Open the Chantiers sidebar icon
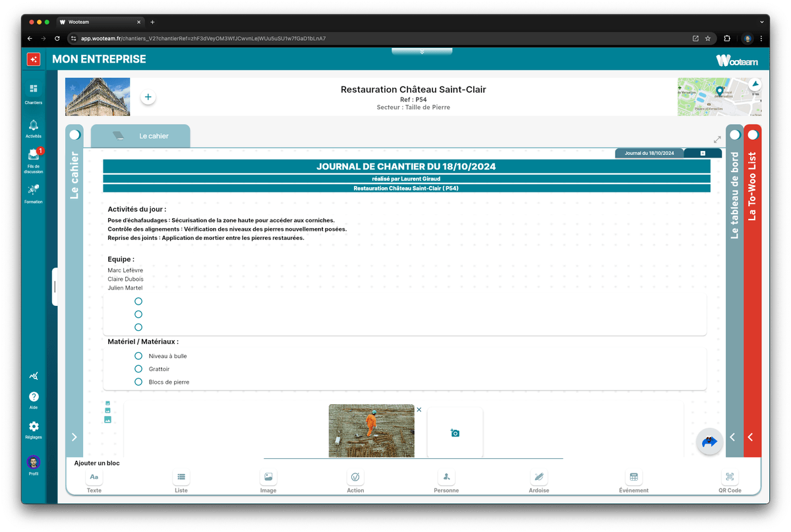Image resolution: width=791 pixels, height=532 pixels. 34,89
